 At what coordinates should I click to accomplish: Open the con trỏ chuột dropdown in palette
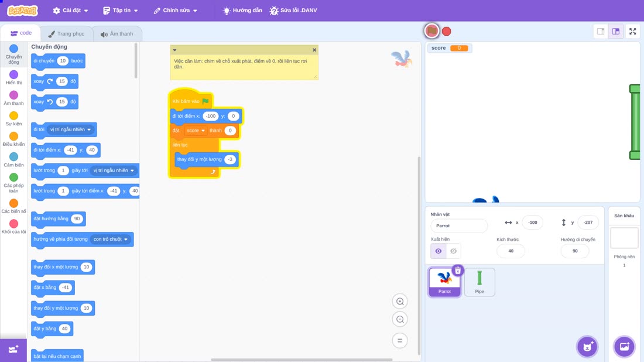pyautogui.click(x=111, y=239)
